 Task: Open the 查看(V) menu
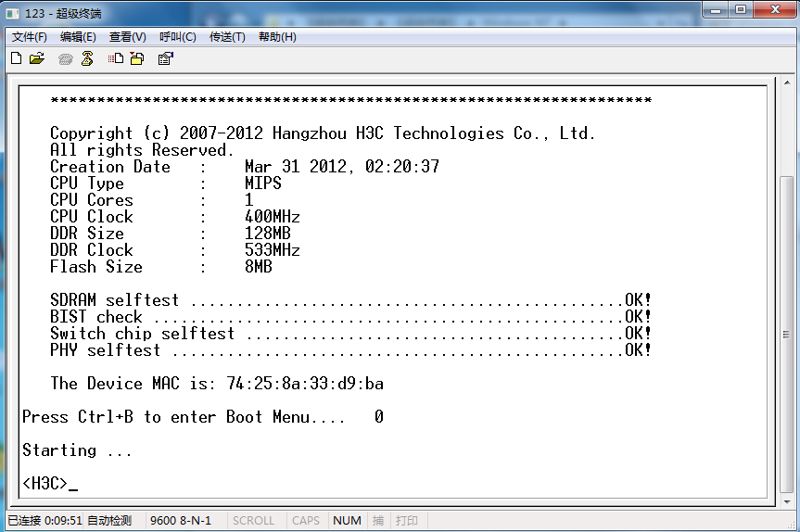(128, 37)
